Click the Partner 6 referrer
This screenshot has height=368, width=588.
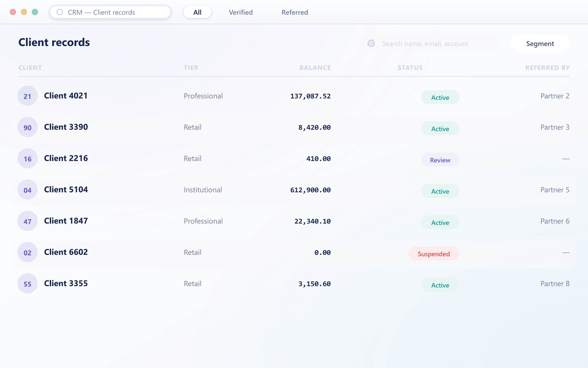(x=555, y=221)
